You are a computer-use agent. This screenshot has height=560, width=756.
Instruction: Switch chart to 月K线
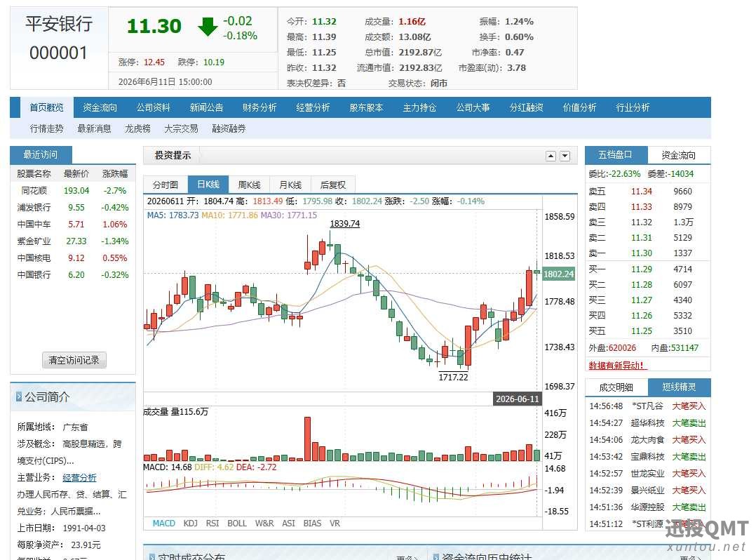click(x=290, y=185)
